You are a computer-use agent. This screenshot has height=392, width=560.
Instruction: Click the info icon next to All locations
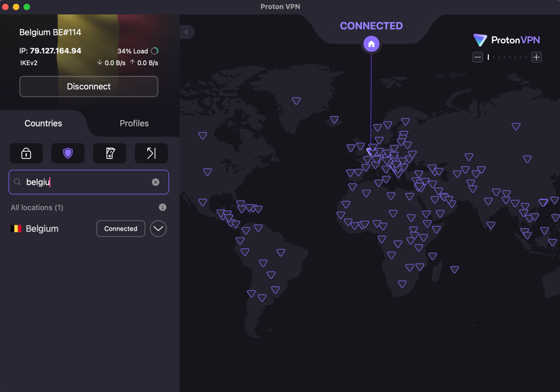pyautogui.click(x=162, y=207)
